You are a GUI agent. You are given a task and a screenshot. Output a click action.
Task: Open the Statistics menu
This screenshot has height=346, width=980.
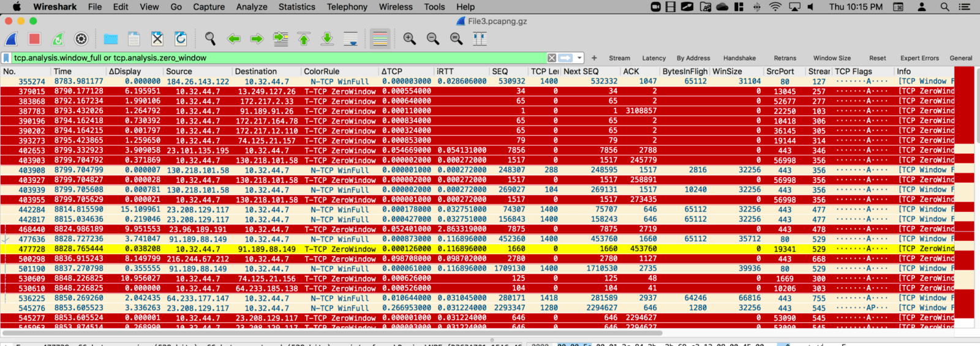tap(296, 7)
